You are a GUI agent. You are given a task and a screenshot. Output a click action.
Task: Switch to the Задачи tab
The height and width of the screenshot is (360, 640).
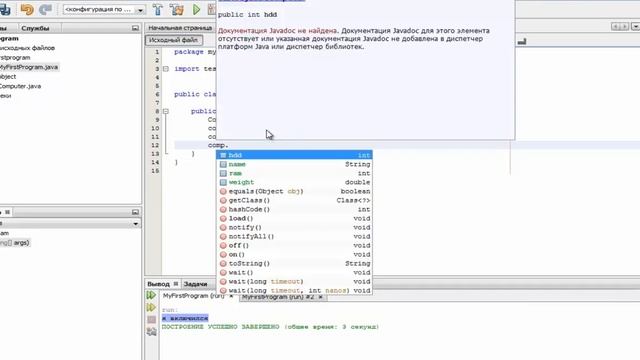point(195,284)
